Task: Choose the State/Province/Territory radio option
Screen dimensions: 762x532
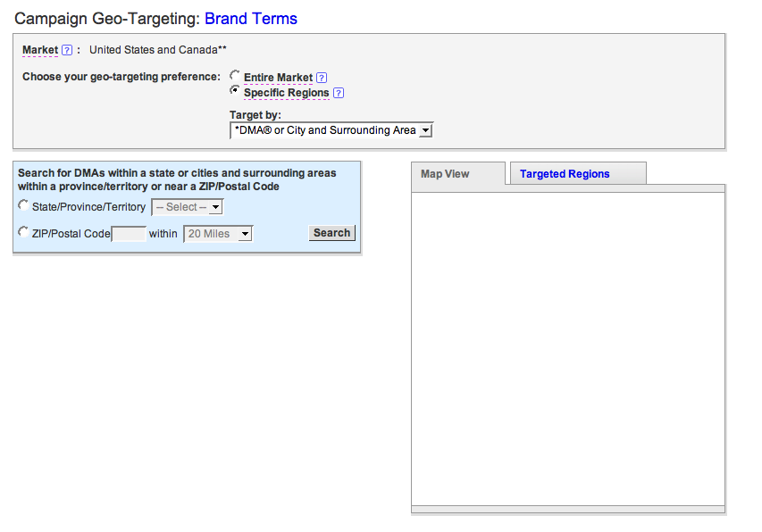Action: click(23, 205)
